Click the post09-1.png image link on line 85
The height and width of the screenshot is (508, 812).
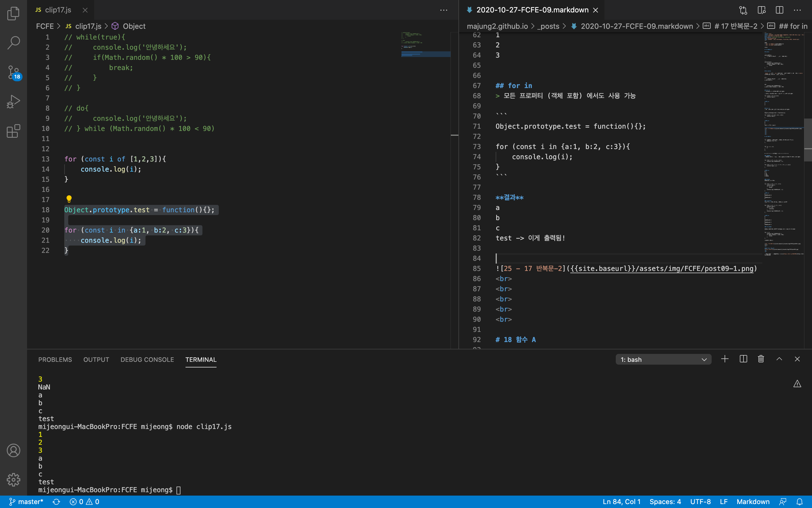662,268
